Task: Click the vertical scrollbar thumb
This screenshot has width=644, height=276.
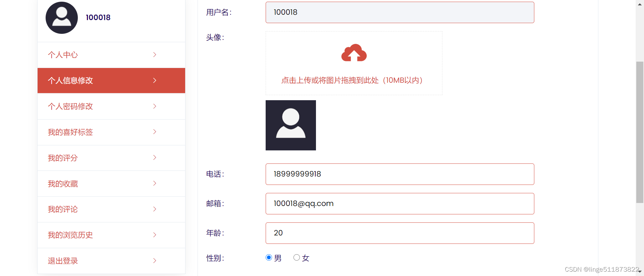Action: pyautogui.click(x=640, y=132)
